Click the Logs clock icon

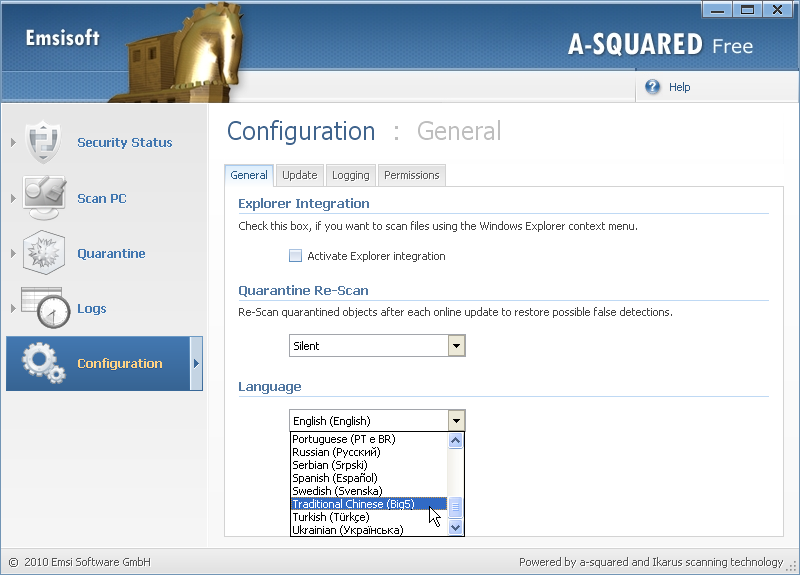[x=46, y=308]
